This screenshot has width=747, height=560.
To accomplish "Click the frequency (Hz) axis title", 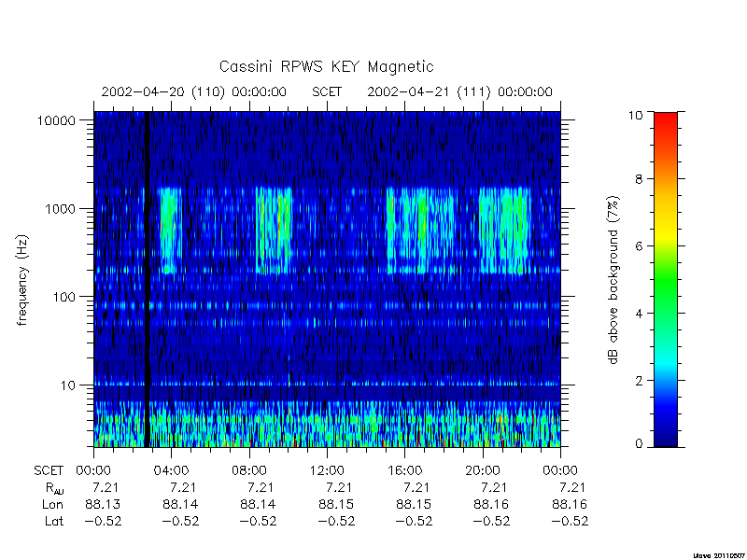I will pyautogui.click(x=22, y=280).
